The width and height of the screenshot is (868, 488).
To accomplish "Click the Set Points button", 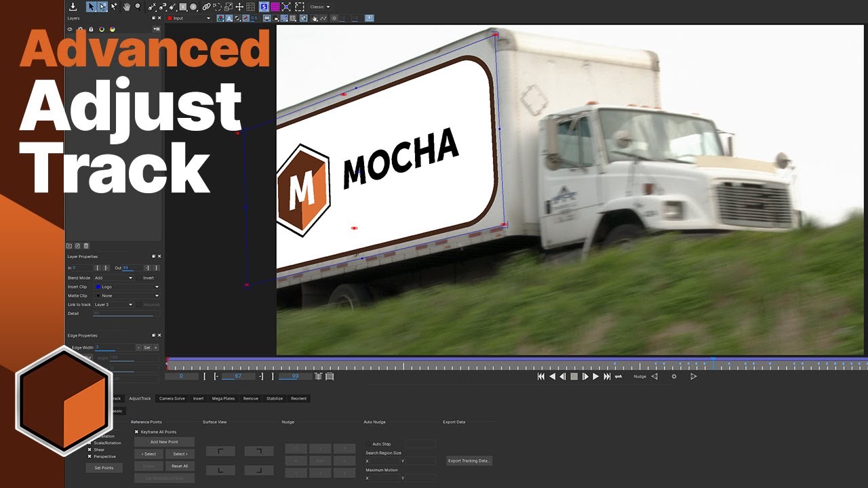I will click(104, 468).
